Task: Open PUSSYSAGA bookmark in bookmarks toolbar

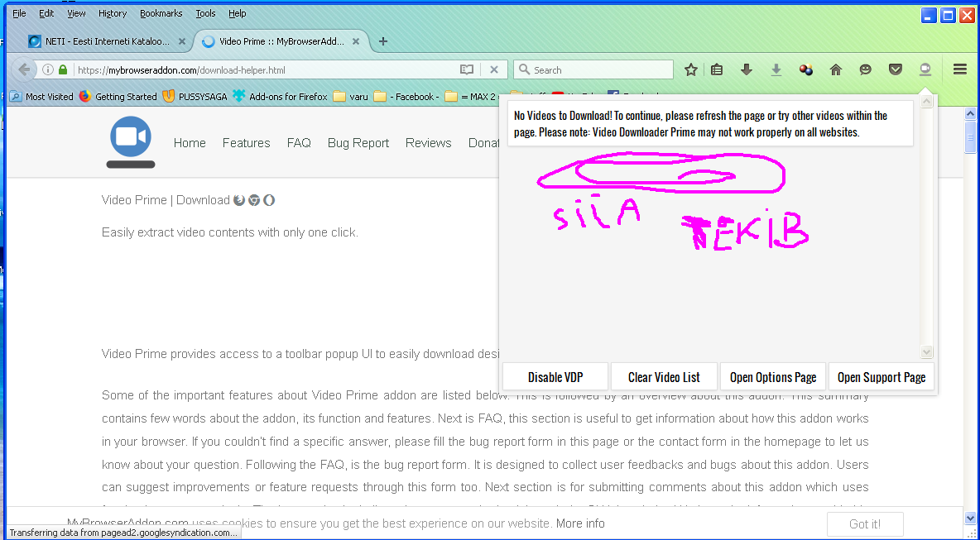Action: pos(195,97)
